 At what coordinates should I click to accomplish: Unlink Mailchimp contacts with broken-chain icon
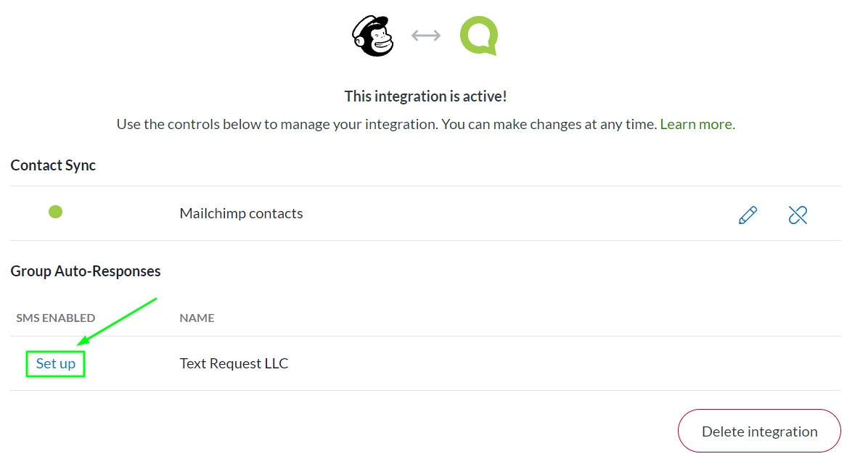[x=798, y=215]
